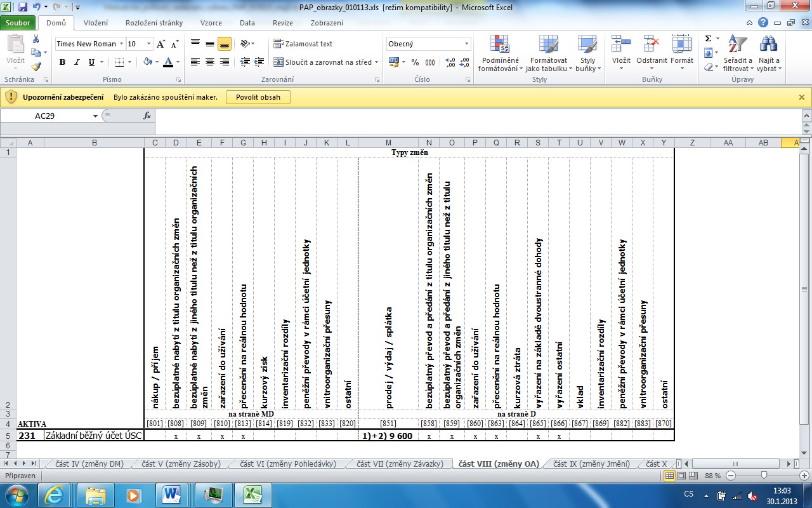Add a decimal place
Viewport: 812px width, 508px height.
click(x=450, y=62)
